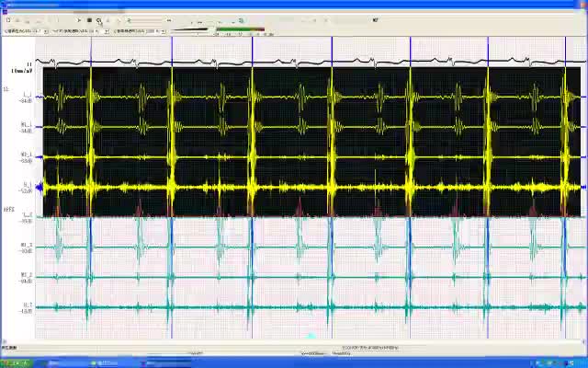Select the H_2 channel label at the bottom
Image resolution: width=588 pixels, height=368 pixels.
[27, 305]
